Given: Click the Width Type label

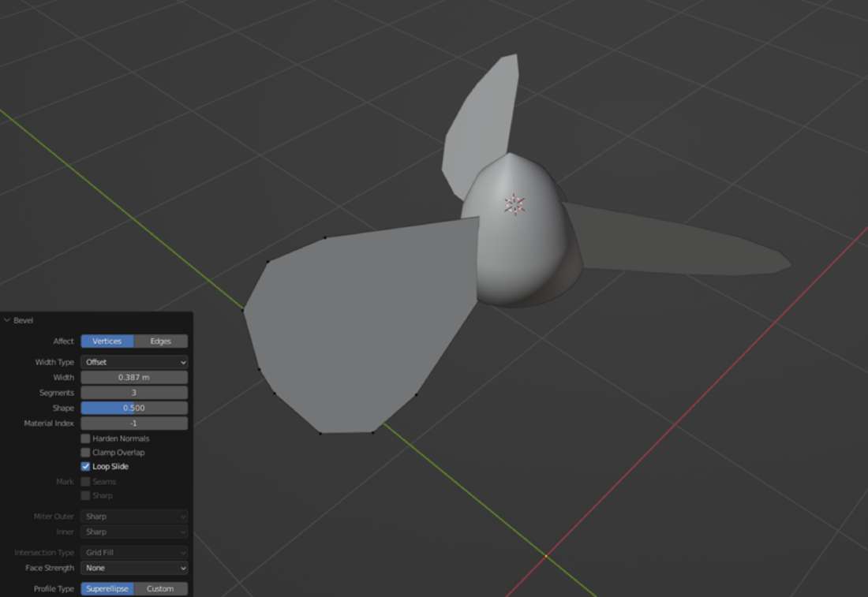Looking at the screenshot, I should (x=54, y=363).
